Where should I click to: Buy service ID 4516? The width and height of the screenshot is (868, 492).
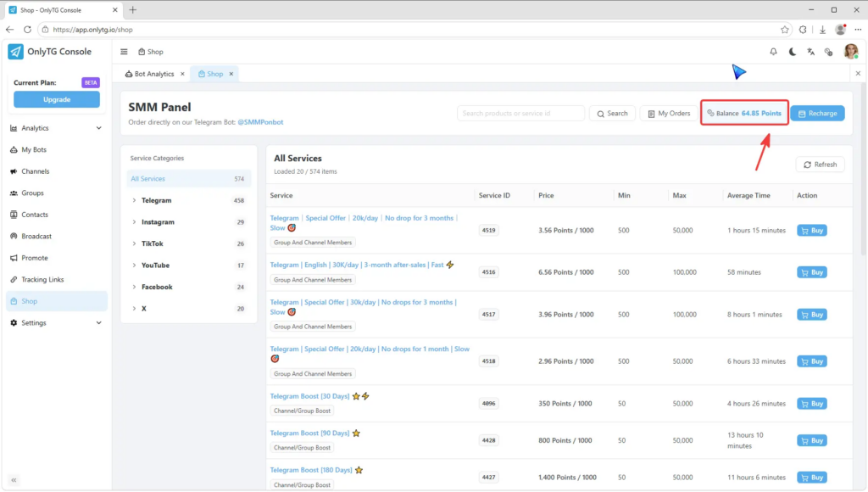[812, 272]
